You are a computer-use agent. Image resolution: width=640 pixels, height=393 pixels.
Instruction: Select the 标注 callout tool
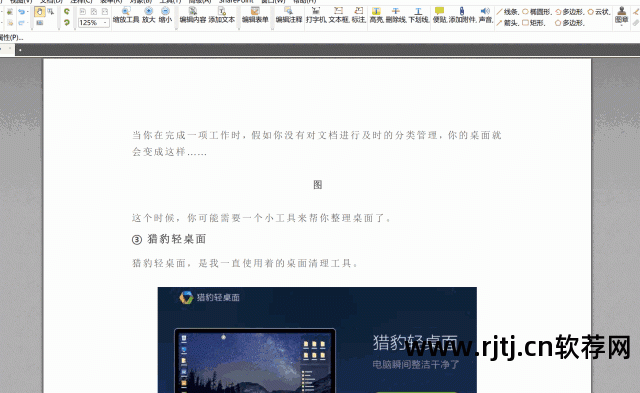[x=359, y=15]
